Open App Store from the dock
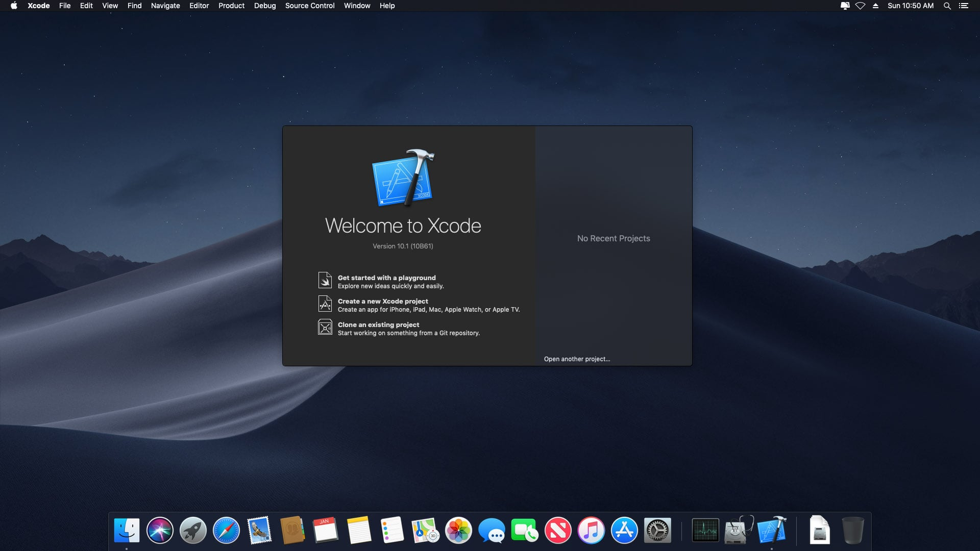The height and width of the screenshot is (551, 980). pos(624,530)
